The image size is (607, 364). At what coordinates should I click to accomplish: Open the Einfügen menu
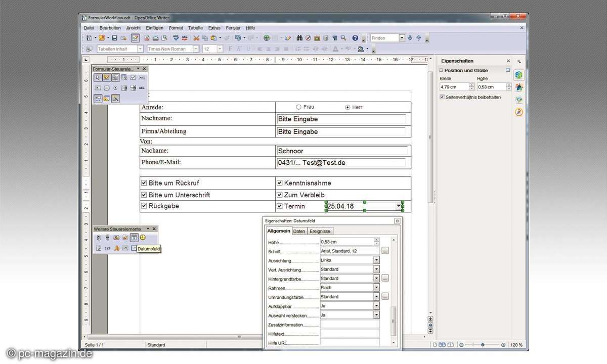click(154, 28)
